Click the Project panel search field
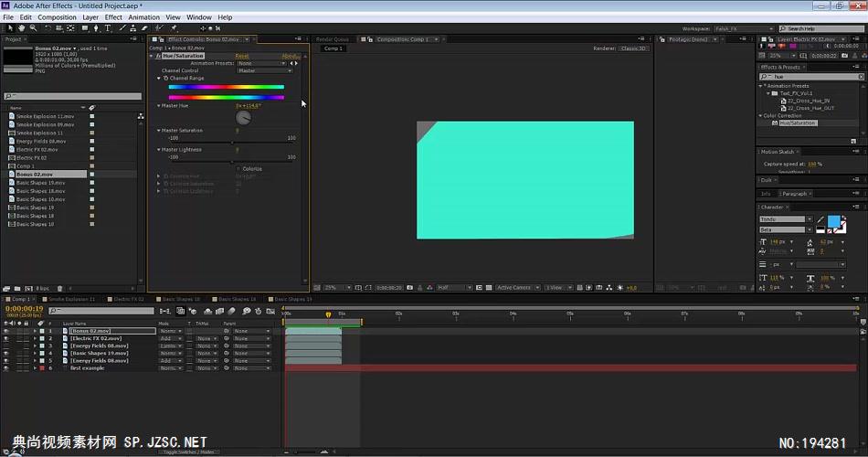Viewport: 868px width, 457px height. pos(72,96)
